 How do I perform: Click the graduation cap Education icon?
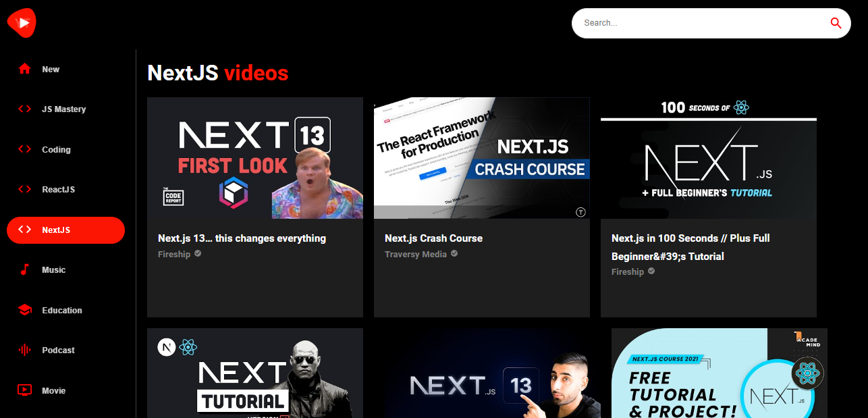pos(25,310)
